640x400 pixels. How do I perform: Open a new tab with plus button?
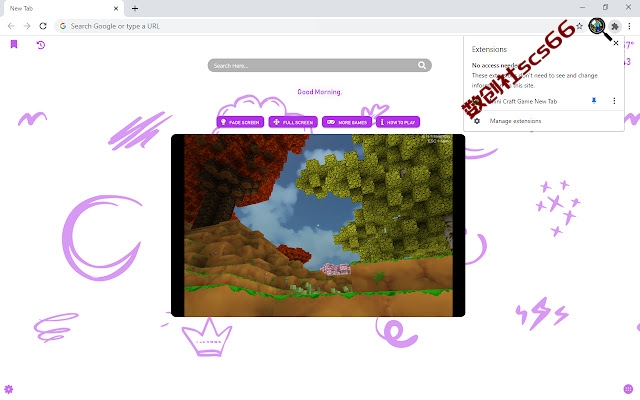(x=135, y=9)
